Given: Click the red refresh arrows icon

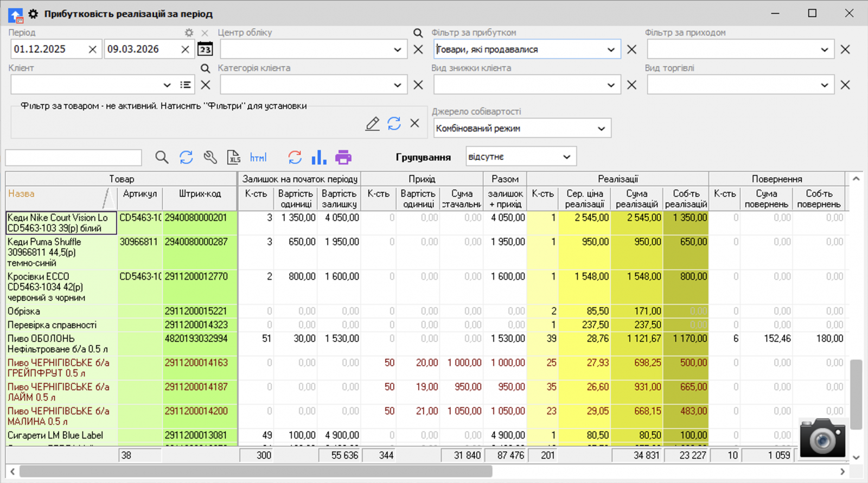Looking at the screenshot, I should (295, 157).
